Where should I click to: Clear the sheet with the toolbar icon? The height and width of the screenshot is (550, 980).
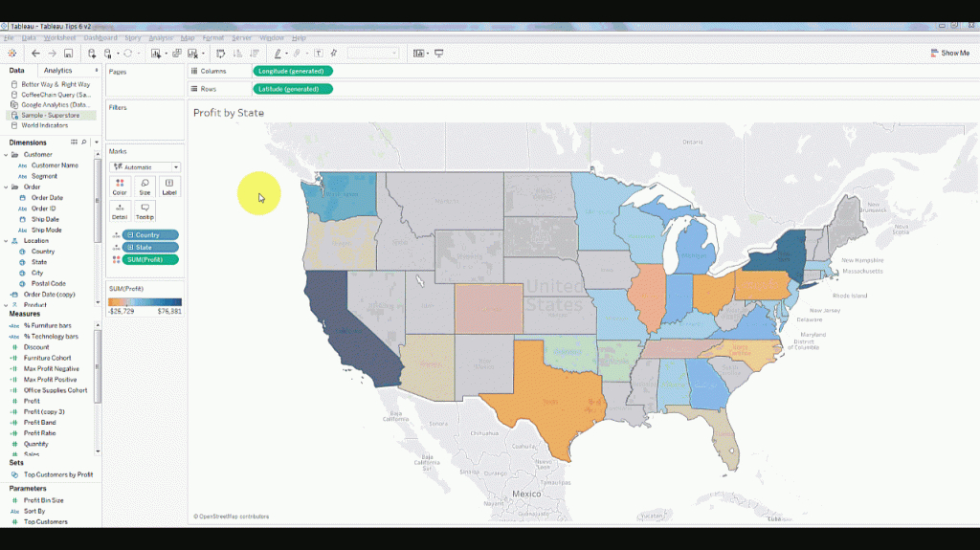pyautogui.click(x=192, y=54)
